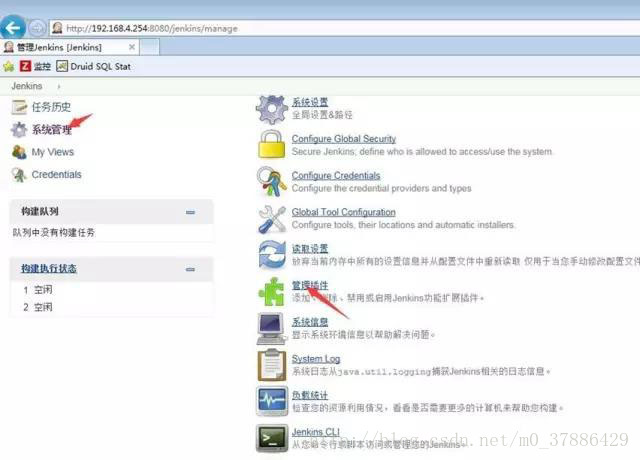Viewport: 640px width, 460px height.
Task: Collapse the 构建队列 panel
Action: coord(190,212)
